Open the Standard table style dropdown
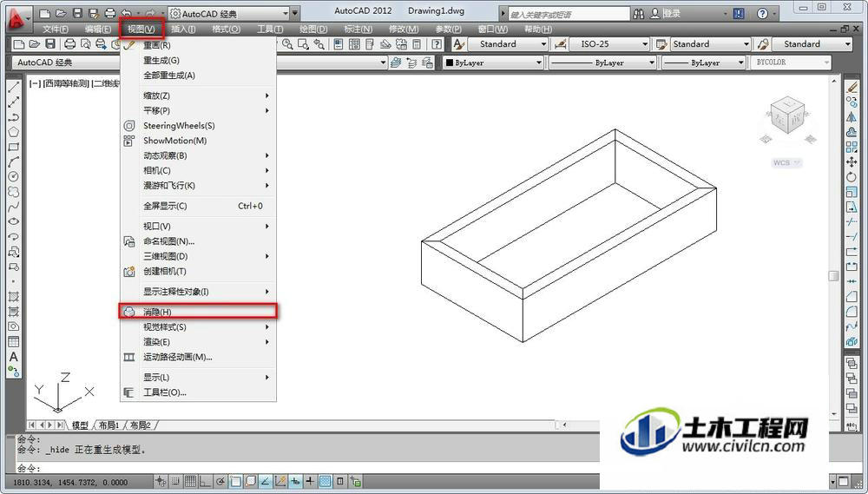Image resolution: width=868 pixels, height=494 pixels. (711, 44)
